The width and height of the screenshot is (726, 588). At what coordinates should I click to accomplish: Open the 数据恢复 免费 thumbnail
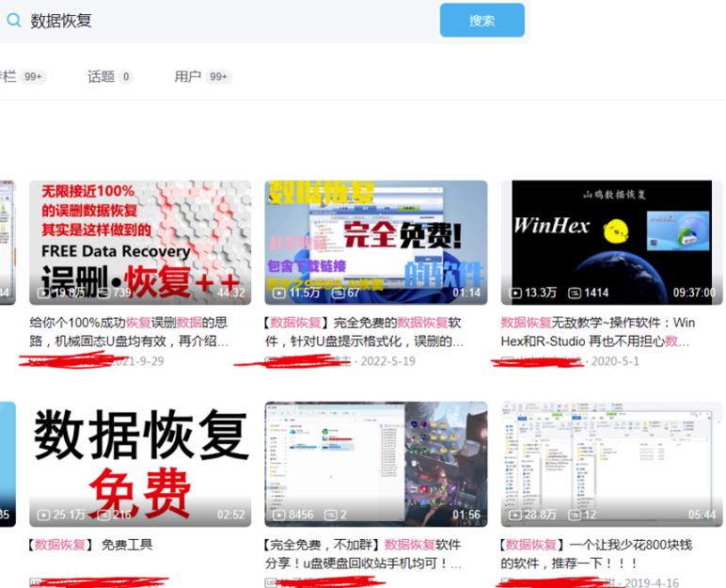(140, 463)
